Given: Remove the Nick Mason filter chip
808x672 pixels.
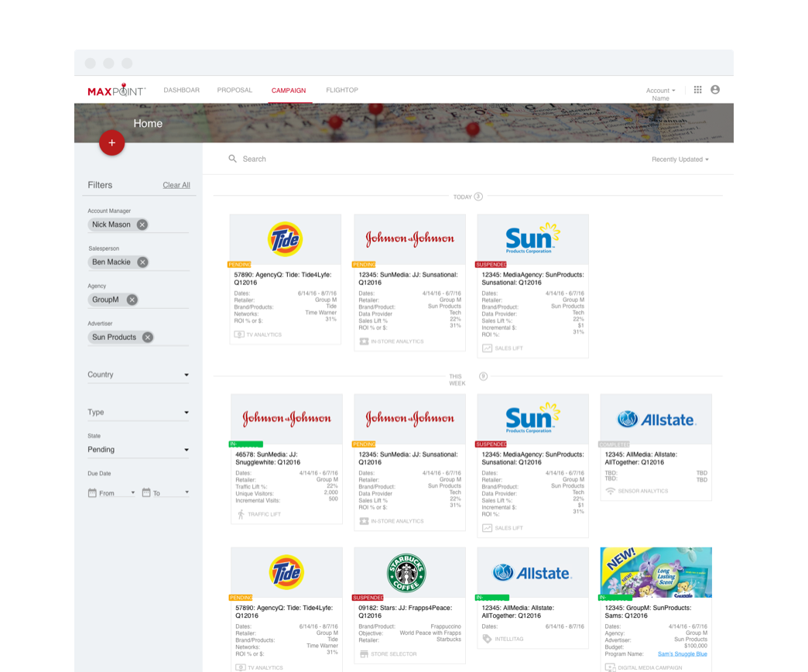Looking at the screenshot, I should pos(142,225).
